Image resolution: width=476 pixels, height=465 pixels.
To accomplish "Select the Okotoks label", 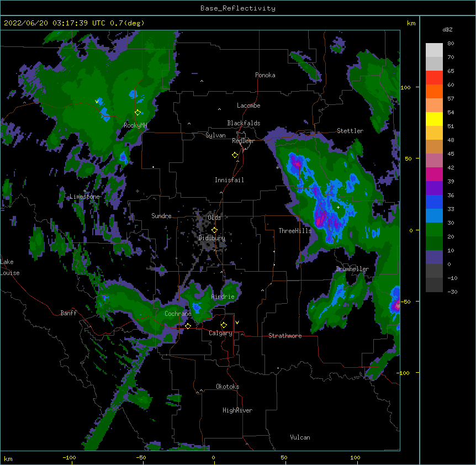I will click(228, 387).
